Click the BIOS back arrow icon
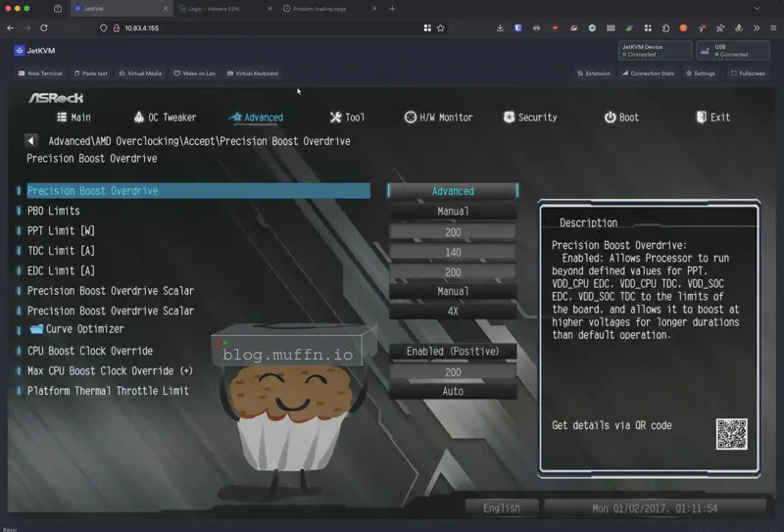Image resolution: width=784 pixels, height=532 pixels. click(32, 141)
